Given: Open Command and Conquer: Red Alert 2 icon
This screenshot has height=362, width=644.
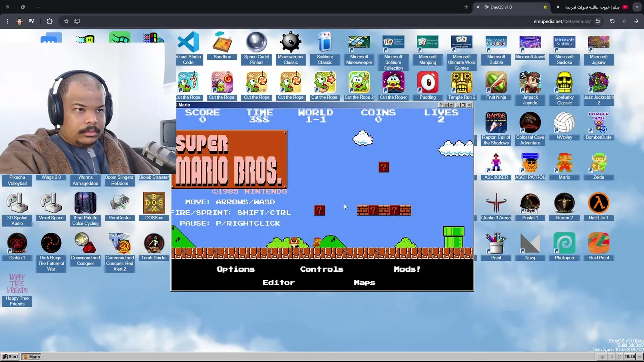Looking at the screenshot, I should click(120, 252).
